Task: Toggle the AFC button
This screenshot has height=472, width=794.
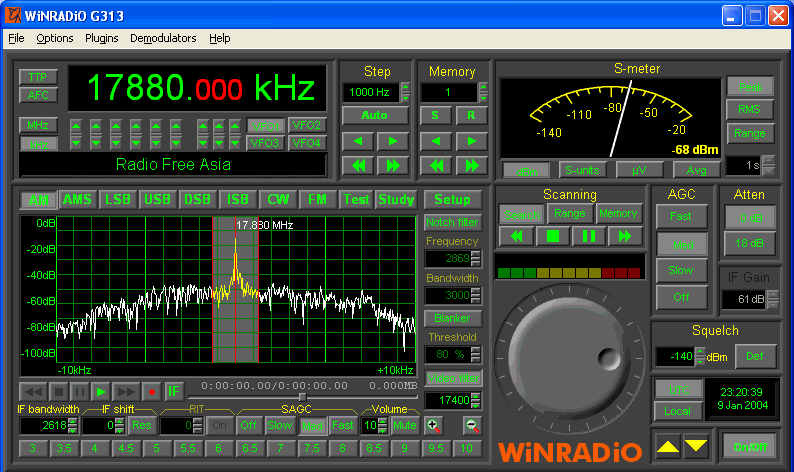Action: tap(38, 95)
